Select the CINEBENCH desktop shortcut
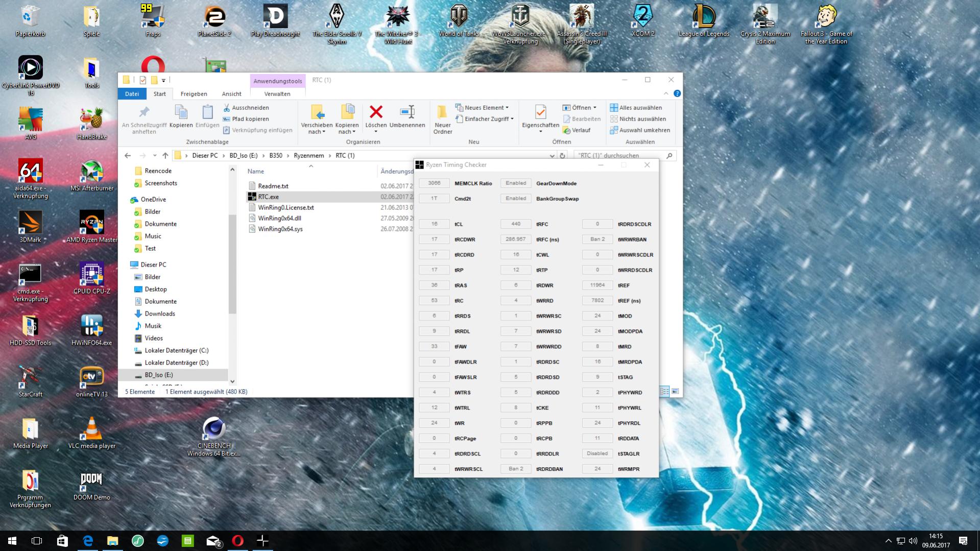 click(x=214, y=437)
